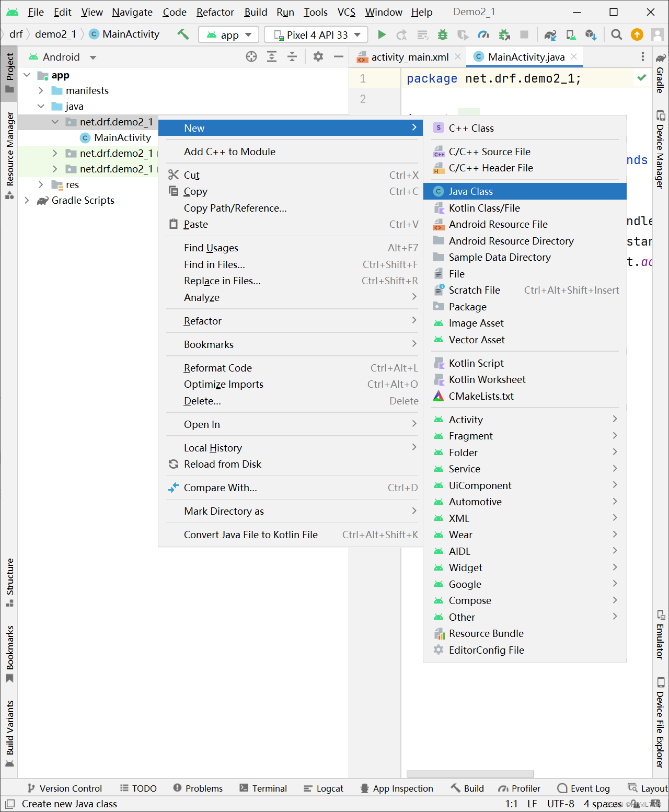
Task: Click the orange update notification icon
Action: [x=637, y=34]
